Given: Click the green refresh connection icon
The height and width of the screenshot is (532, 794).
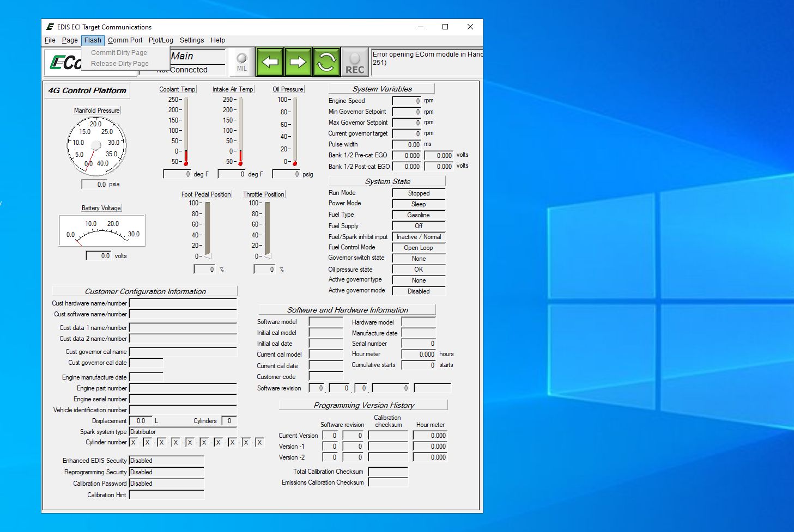Looking at the screenshot, I should (x=326, y=62).
